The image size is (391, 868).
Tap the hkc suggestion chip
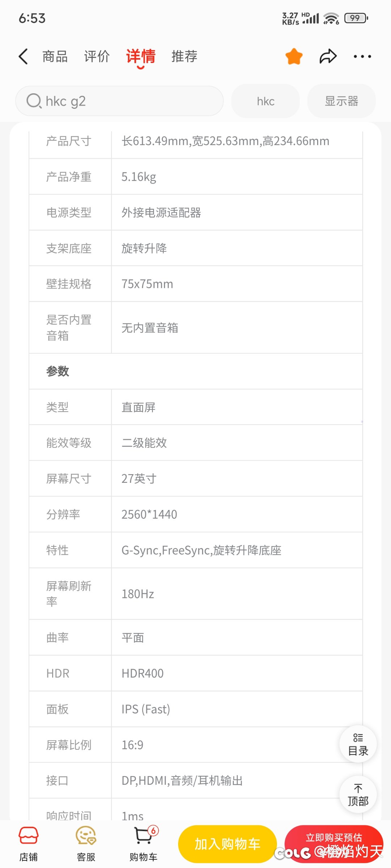pyautogui.click(x=265, y=101)
